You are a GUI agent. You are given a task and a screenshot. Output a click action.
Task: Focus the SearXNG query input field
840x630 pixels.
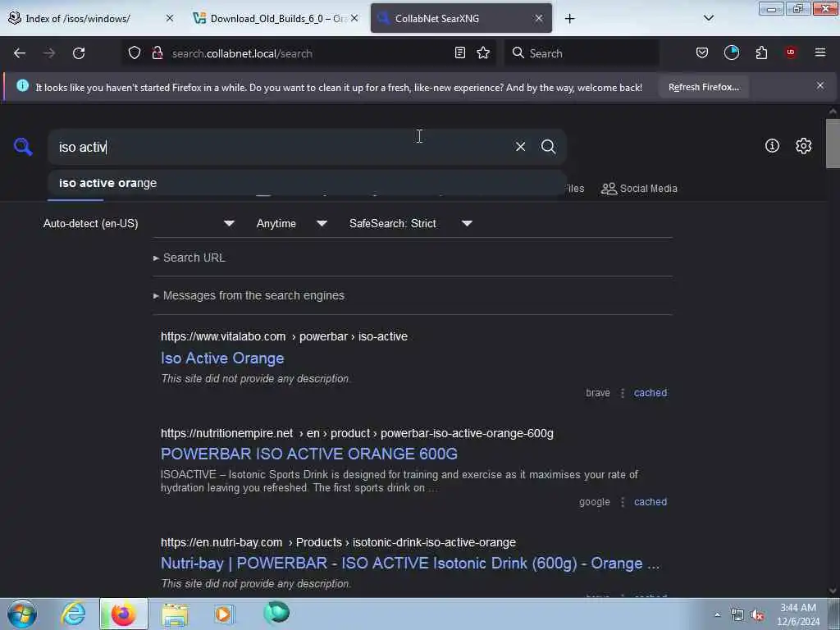click(281, 147)
